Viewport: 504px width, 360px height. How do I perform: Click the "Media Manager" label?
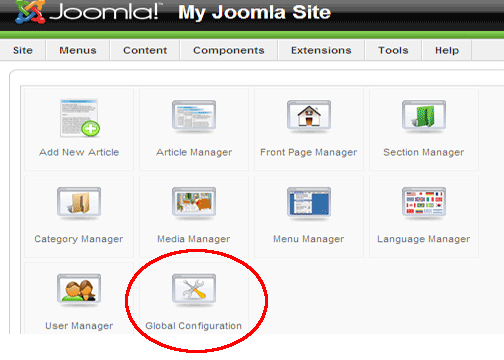click(x=194, y=239)
